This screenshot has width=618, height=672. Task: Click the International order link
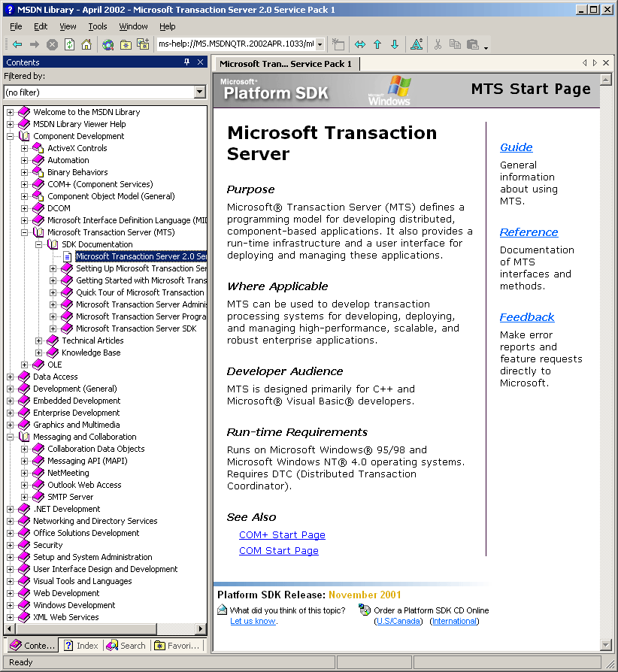click(454, 621)
